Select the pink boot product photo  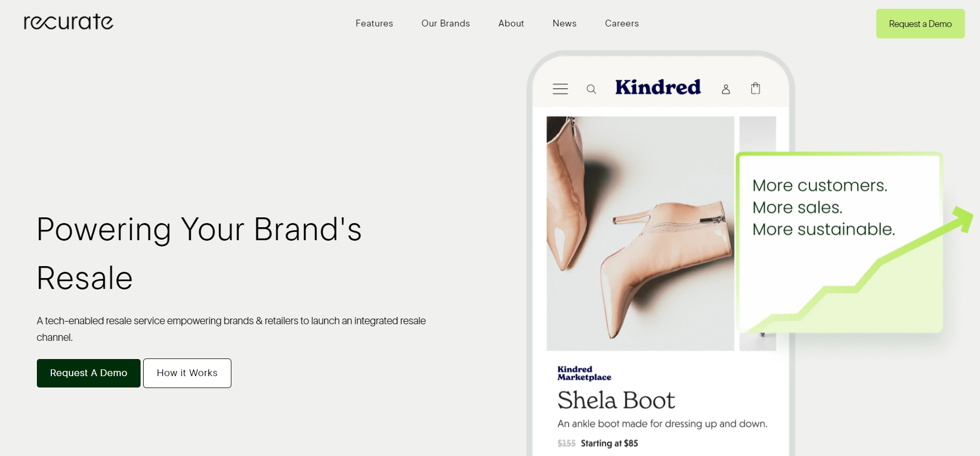click(x=640, y=233)
